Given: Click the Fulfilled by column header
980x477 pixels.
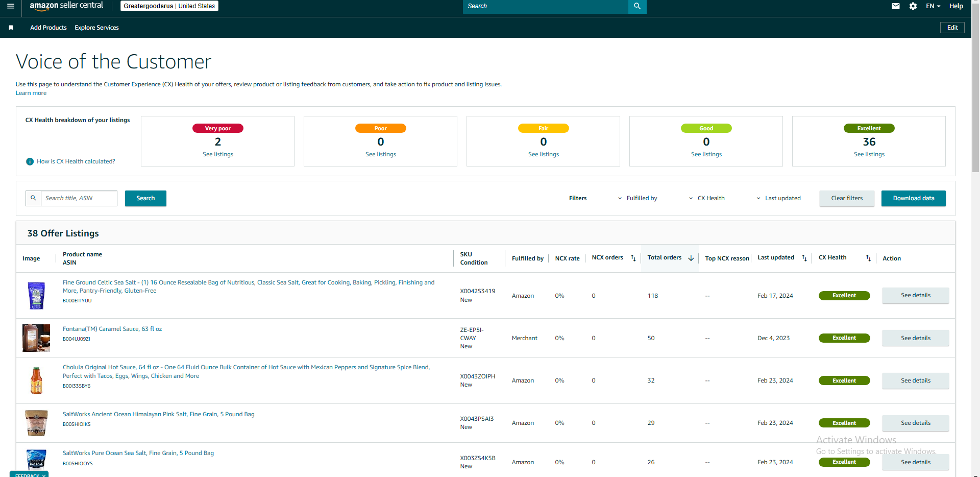Looking at the screenshot, I should (x=528, y=258).
